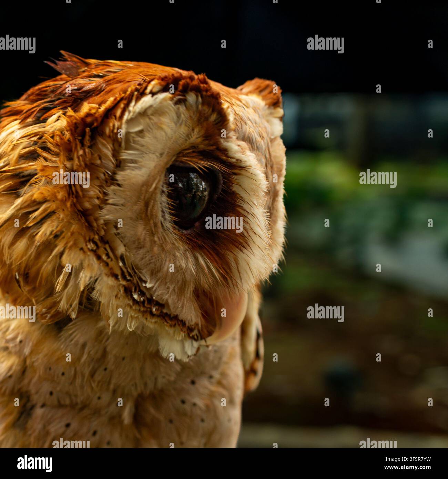Open the www.alamy.com link
448x479 pixels.
tap(408, 468)
